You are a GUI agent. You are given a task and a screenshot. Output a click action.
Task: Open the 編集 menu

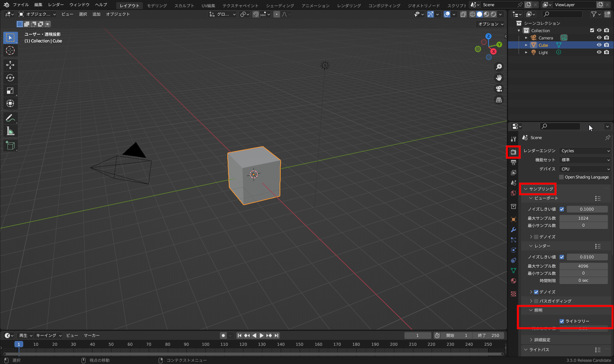[x=38, y=5]
